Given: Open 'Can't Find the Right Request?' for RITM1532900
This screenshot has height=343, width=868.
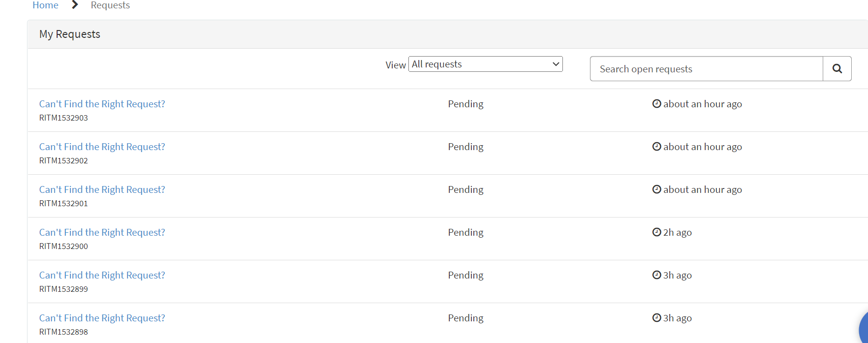Looking at the screenshot, I should pos(102,232).
